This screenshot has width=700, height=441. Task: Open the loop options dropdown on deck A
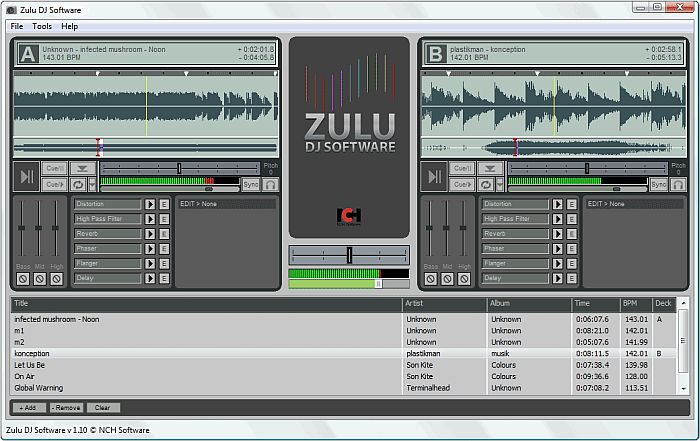[92, 185]
